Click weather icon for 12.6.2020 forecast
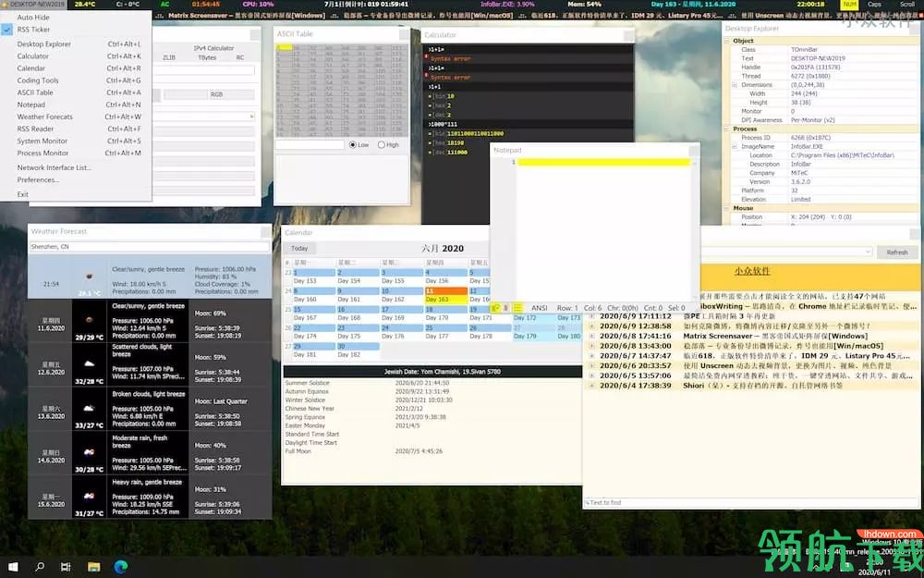This screenshot has height=578, width=924. coord(89,364)
